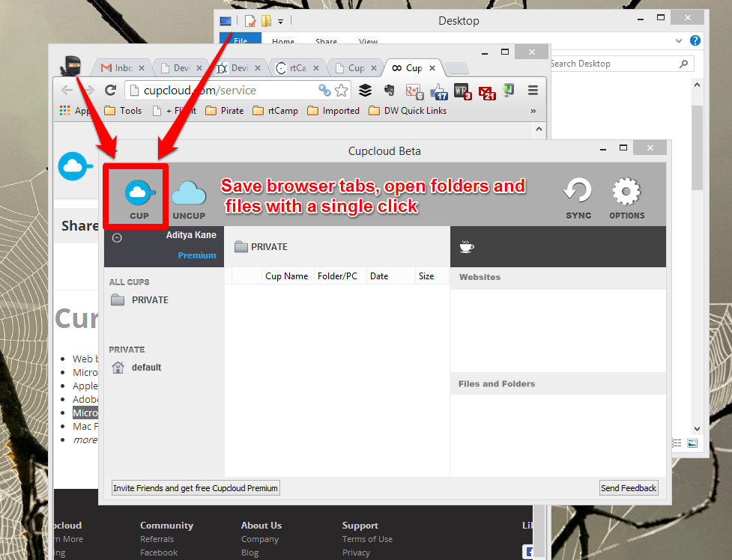Click the WP extension icon
Image resolution: width=732 pixels, height=560 pixels.
point(462,91)
